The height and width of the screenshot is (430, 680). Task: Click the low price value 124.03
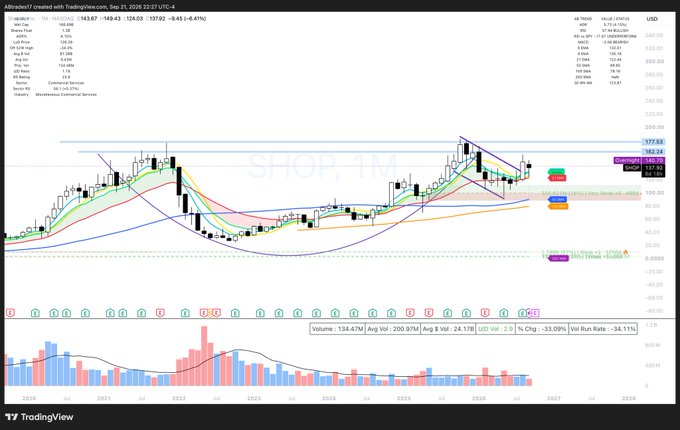[134, 19]
